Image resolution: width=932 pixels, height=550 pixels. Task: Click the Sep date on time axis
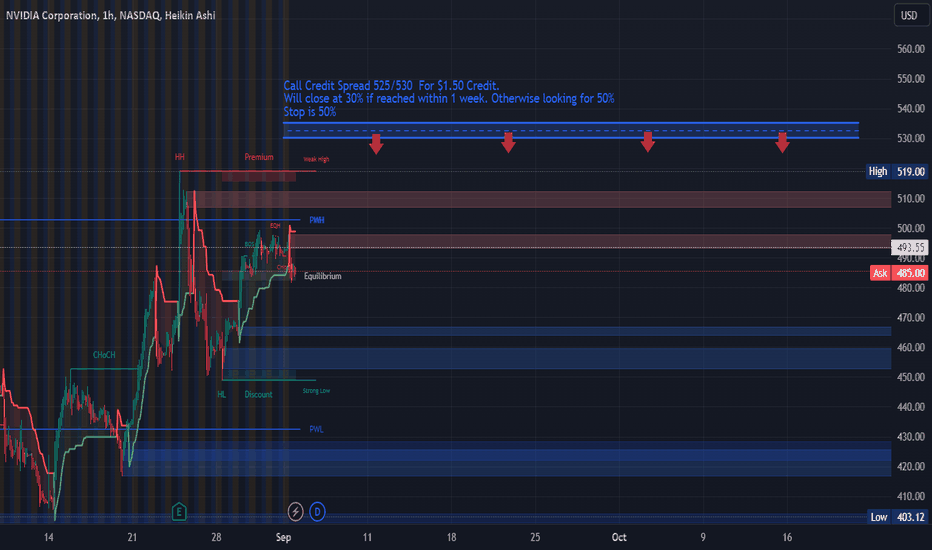284,537
